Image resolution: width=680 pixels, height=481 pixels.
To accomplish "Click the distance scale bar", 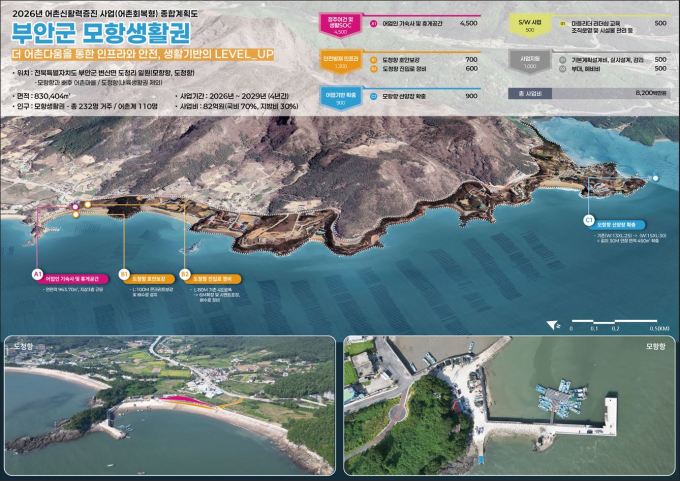I will pyautogui.click(x=614, y=323).
